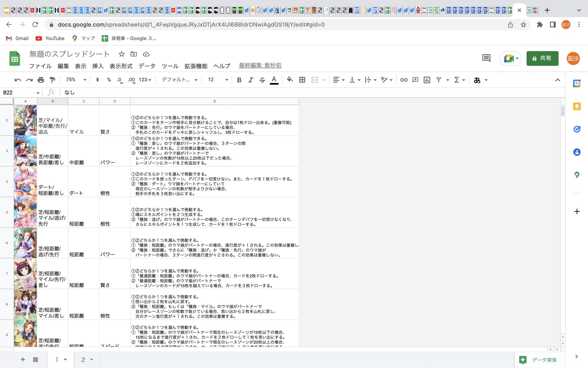Toggle italic formatting

click(x=250, y=80)
